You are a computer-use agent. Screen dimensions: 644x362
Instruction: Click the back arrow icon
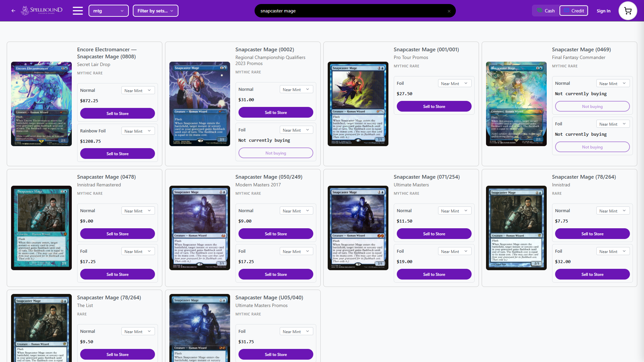point(13,10)
